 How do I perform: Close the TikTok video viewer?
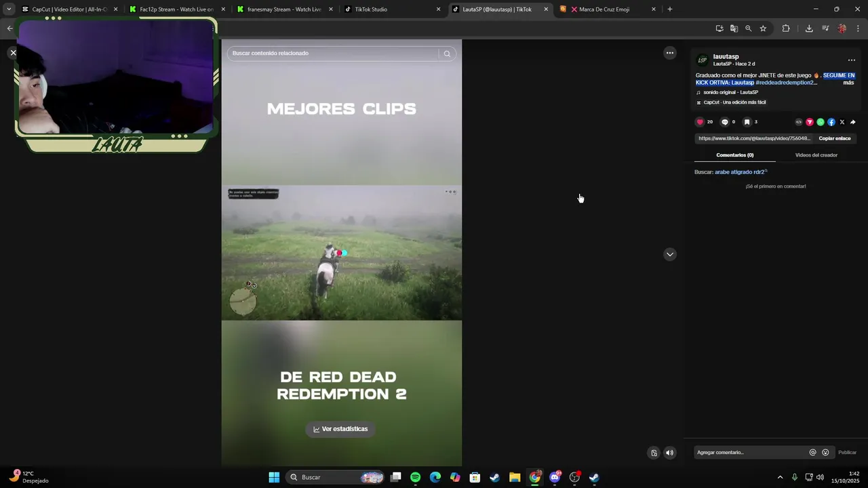[x=13, y=53]
